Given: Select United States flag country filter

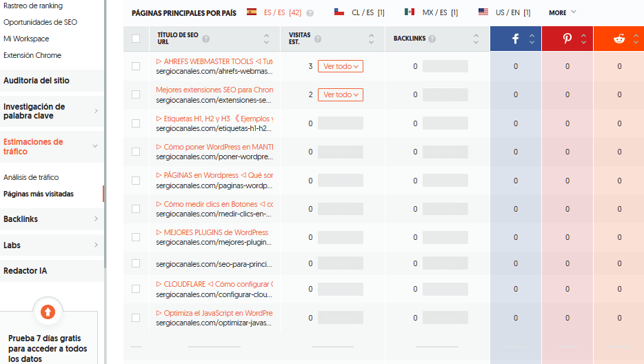Looking at the screenshot, I should (x=483, y=12).
